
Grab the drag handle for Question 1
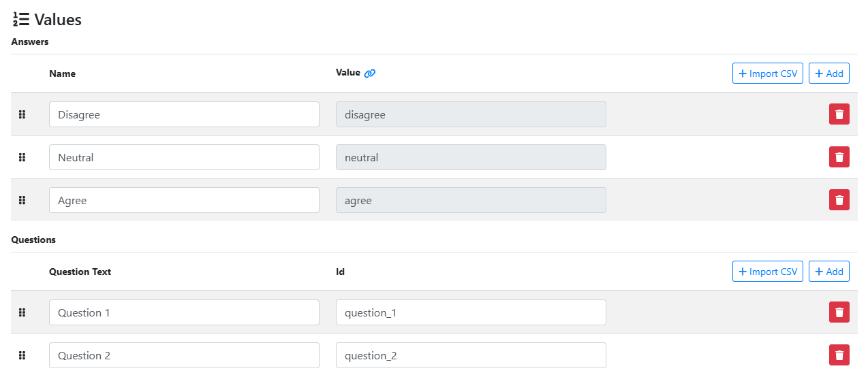[22, 312]
